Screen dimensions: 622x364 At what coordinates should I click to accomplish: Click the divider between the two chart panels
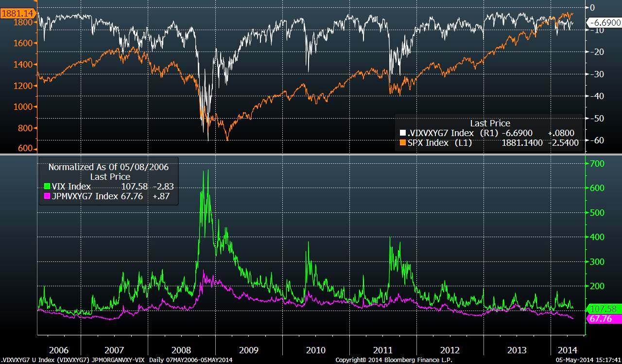point(311,155)
